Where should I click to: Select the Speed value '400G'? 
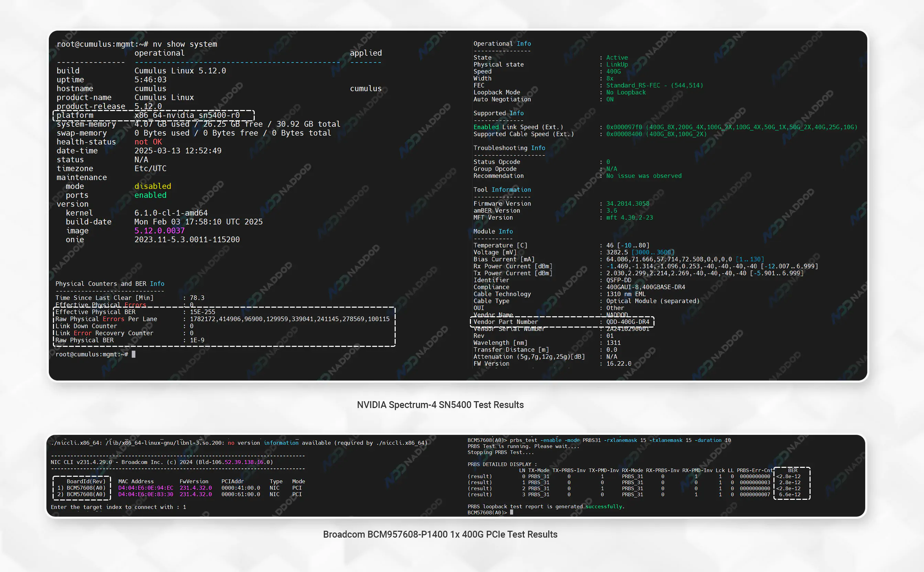tap(614, 71)
